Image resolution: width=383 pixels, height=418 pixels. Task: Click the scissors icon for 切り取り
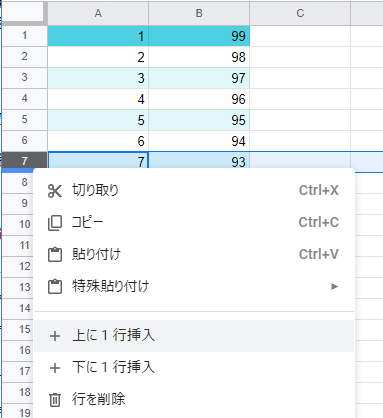[x=55, y=191]
